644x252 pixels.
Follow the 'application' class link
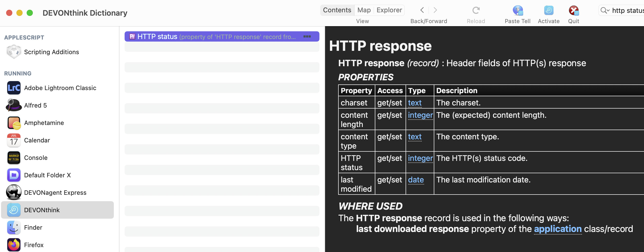558,229
